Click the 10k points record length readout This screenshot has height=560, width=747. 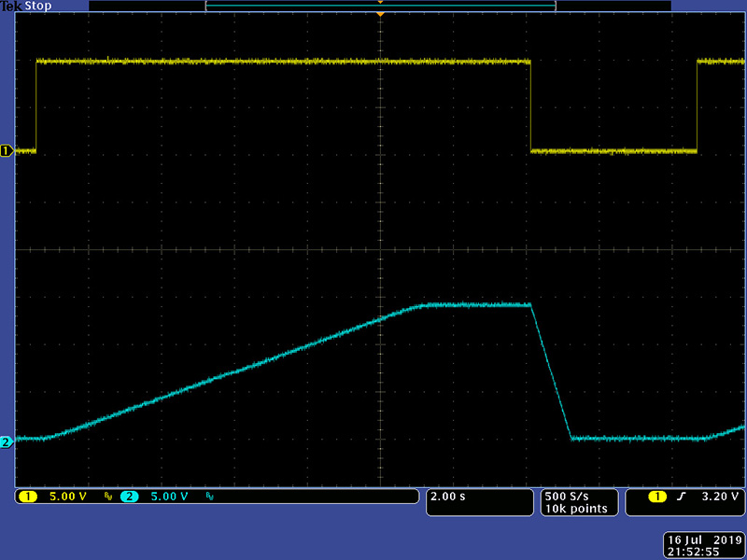576,509
